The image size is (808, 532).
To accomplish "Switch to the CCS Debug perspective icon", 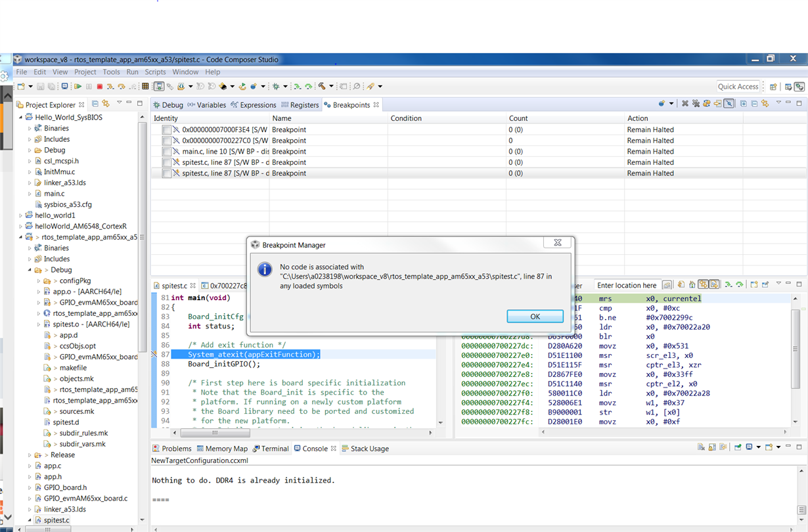I will (x=799, y=87).
